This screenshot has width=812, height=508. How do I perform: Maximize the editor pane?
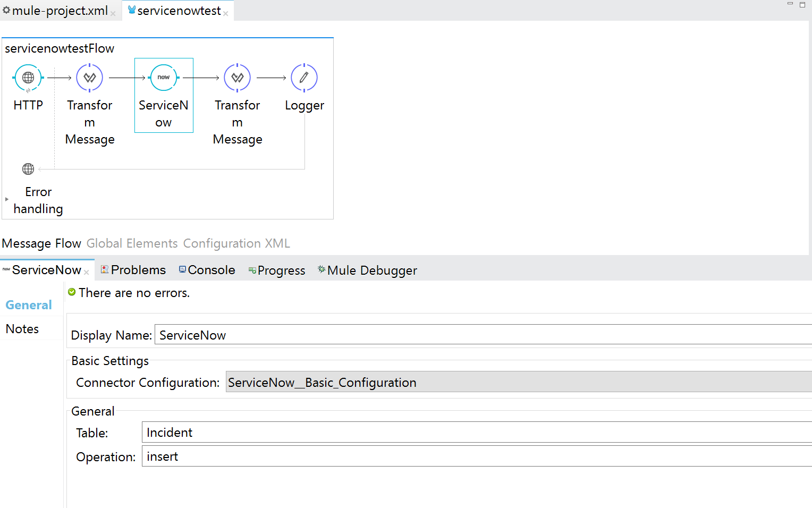[x=802, y=4]
